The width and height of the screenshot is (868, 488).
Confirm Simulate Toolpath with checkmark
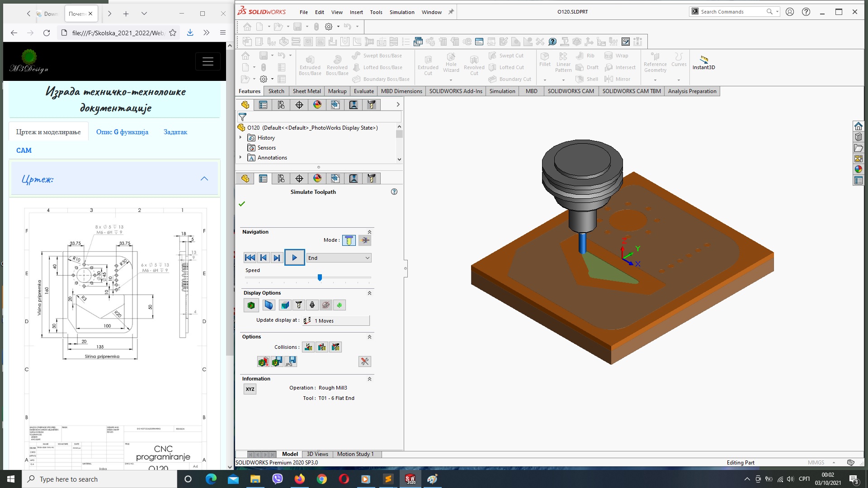tap(242, 204)
